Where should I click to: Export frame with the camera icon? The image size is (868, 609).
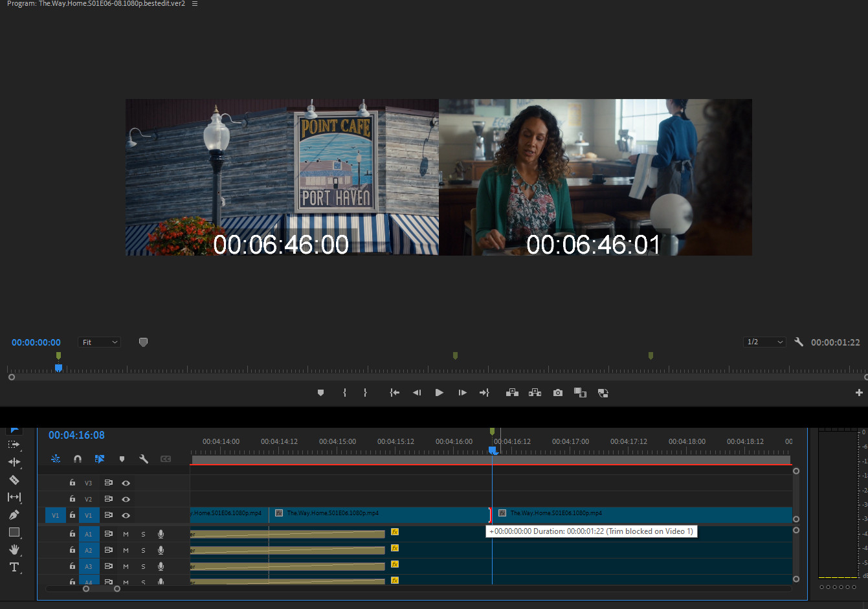(558, 393)
